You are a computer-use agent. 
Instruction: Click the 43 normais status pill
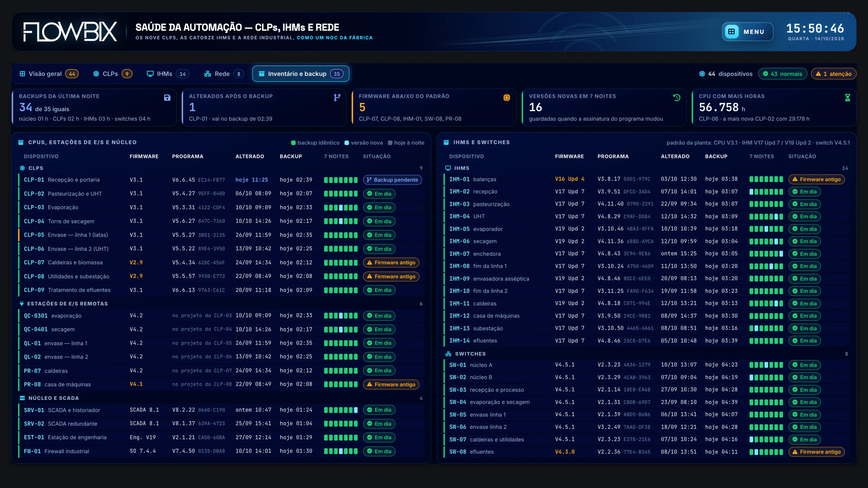click(783, 74)
